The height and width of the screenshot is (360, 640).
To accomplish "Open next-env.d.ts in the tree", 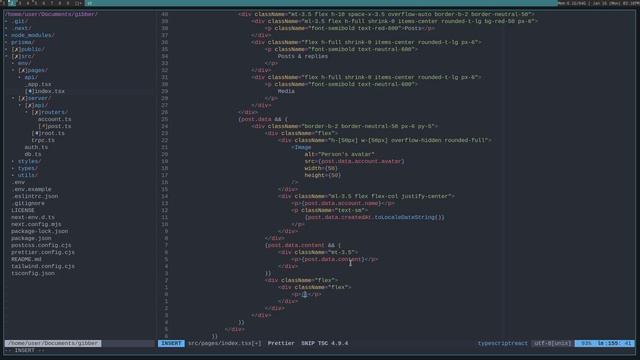I will [x=33, y=217].
